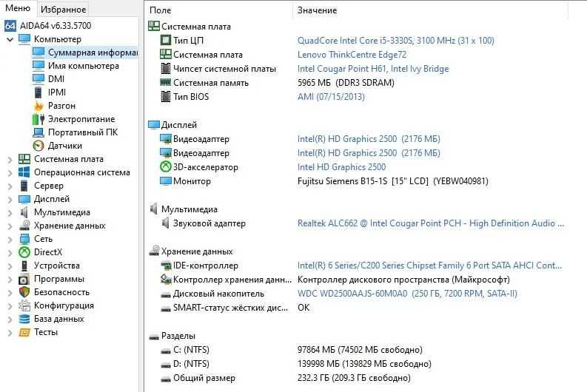Select the D: (NTFS) partition row
This screenshot has width=587, height=392.
(x=295, y=364)
